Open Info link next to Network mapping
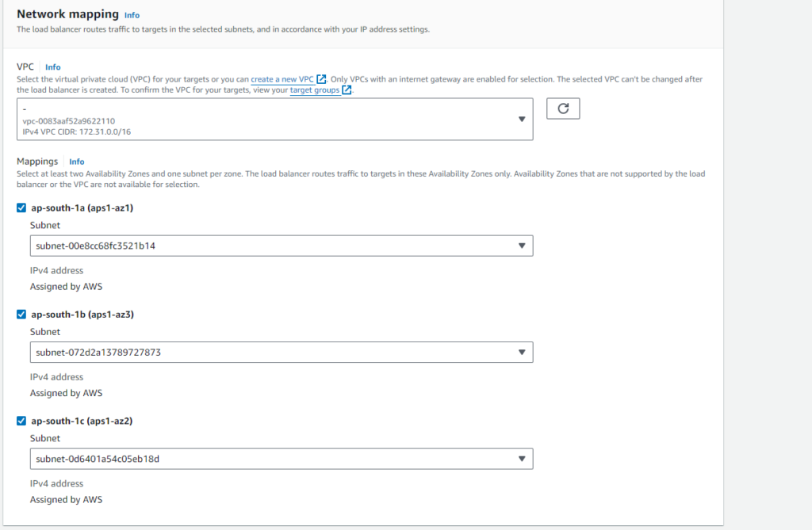The height and width of the screenshot is (530, 812). click(x=132, y=16)
